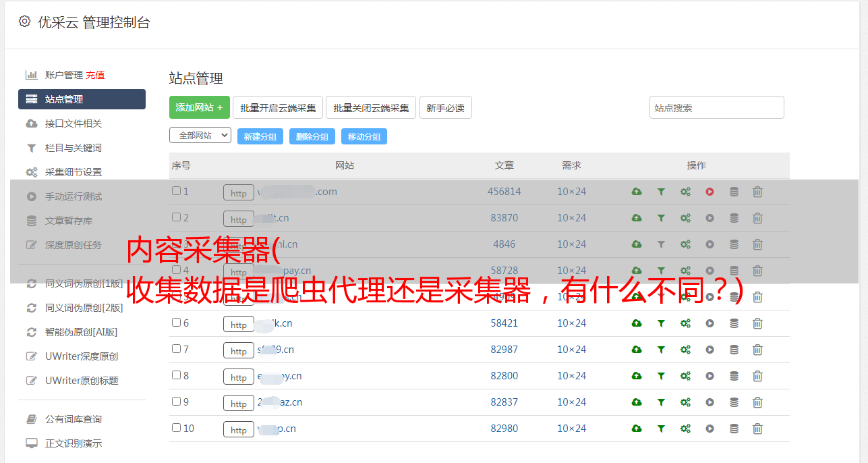Tick the checkbox for site row 6
This screenshot has width=868, height=463.
click(x=176, y=323)
